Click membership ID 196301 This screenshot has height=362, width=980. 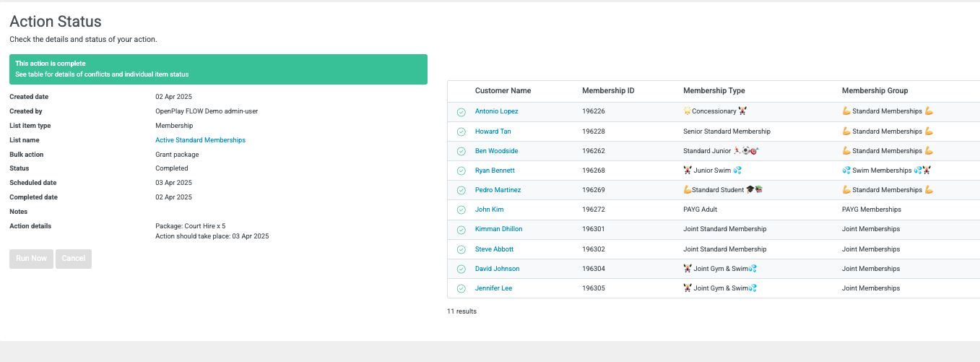coord(594,229)
